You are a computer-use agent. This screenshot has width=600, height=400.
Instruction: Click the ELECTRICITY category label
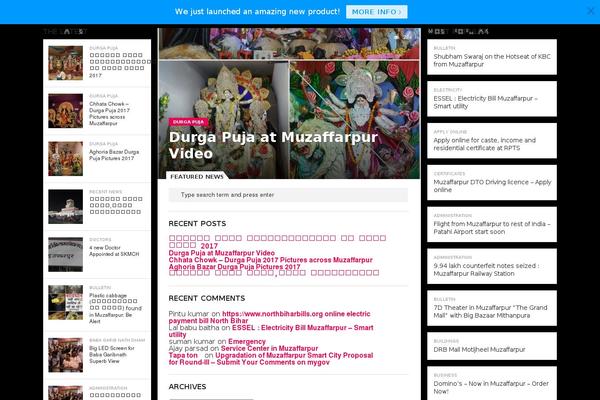pyautogui.click(x=448, y=90)
